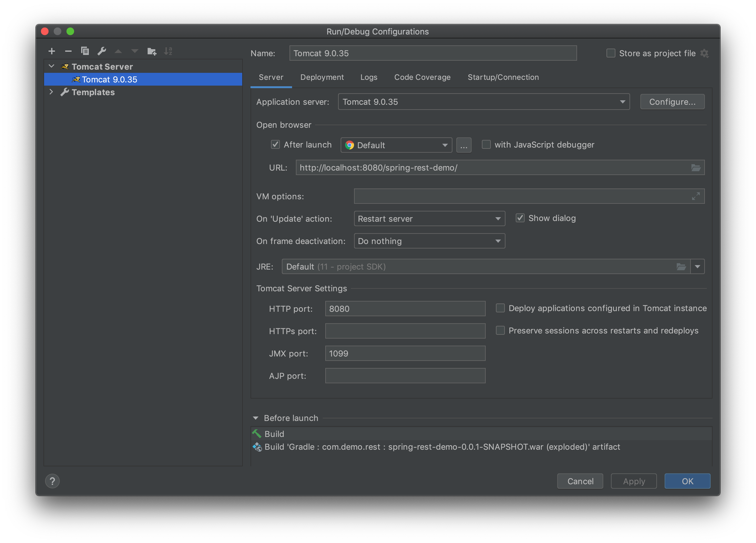Viewport: 756px width, 543px height.
Task: Create a new folder via the folder-plus icon
Action: point(152,51)
